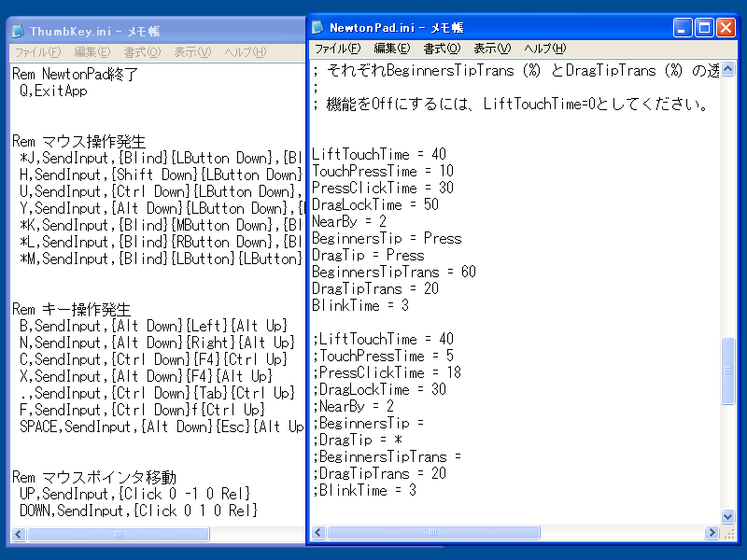Open ファイル(F) menu in ThumbKey.ini window
747x560 pixels.
pyautogui.click(x=37, y=52)
